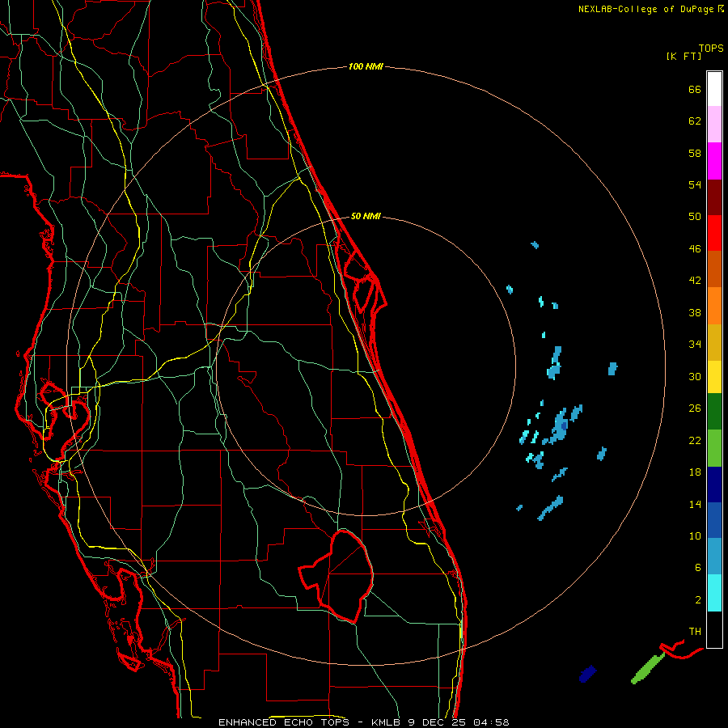The image size is (728, 728).
Task: Pick the light blue legend swatch
Action: pos(714,557)
